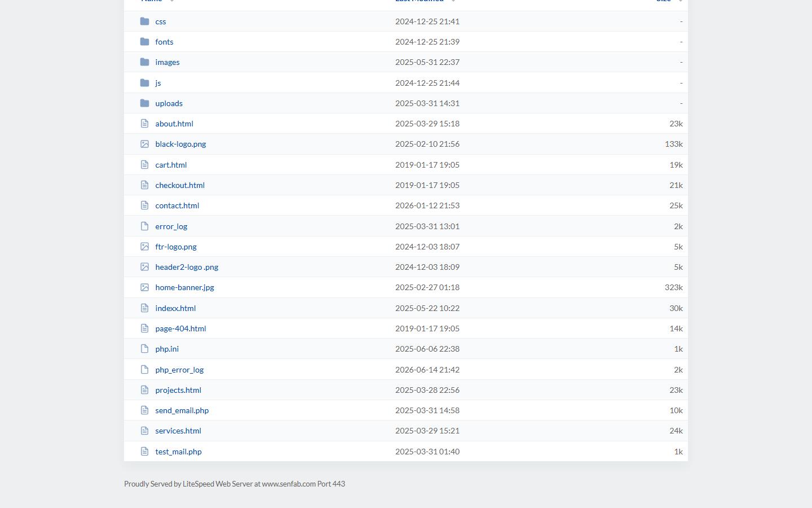The height and width of the screenshot is (508, 812).
Task: Click the document icon beside checkout.html
Action: [144, 185]
